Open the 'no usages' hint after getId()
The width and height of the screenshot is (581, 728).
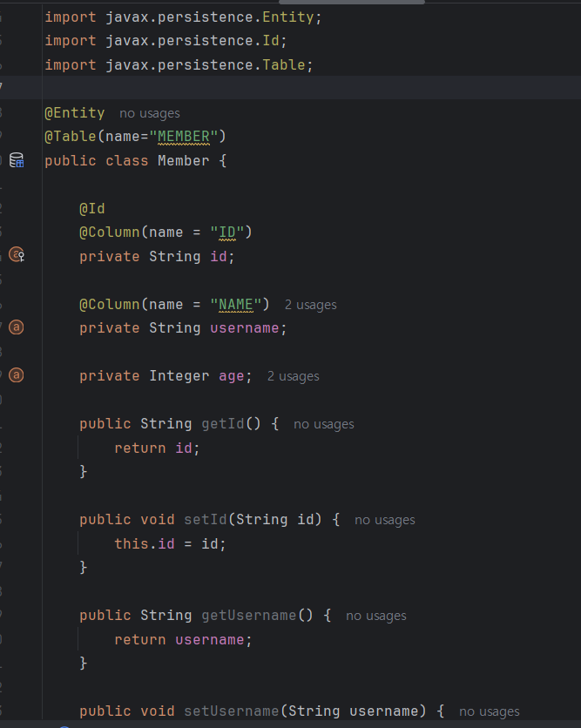(324, 424)
